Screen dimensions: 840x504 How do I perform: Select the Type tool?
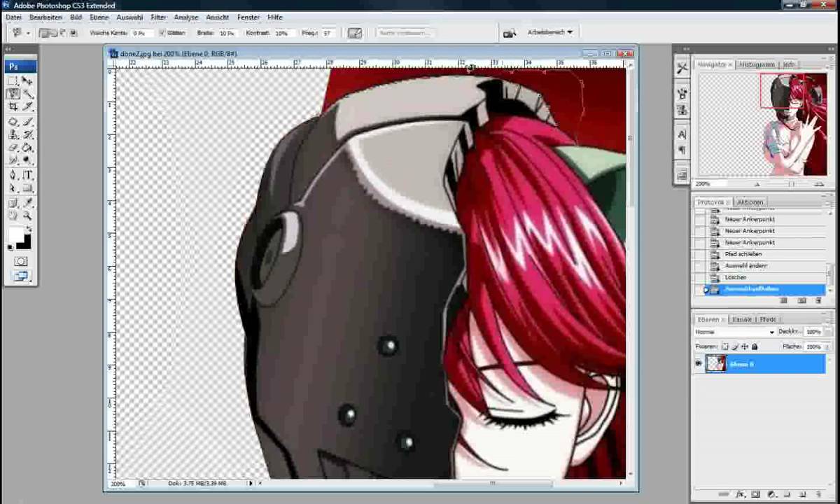point(27,175)
